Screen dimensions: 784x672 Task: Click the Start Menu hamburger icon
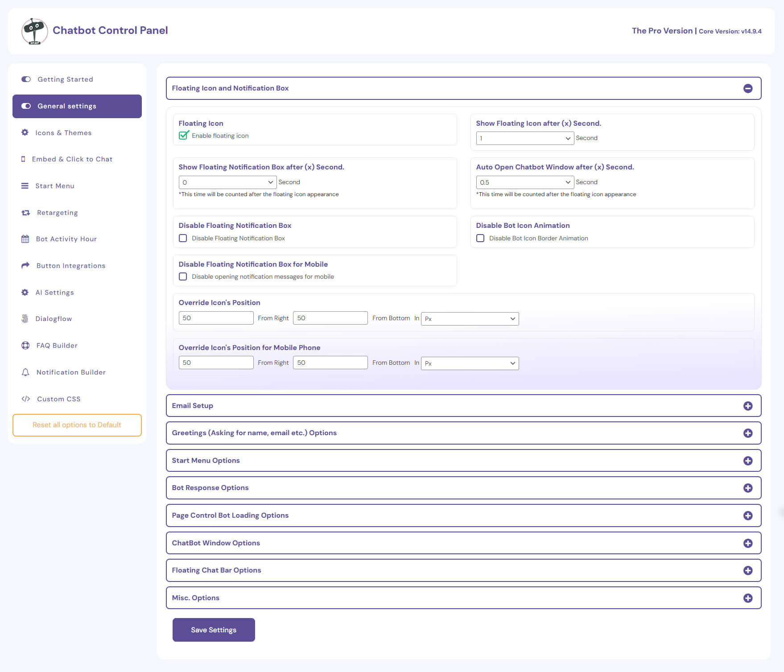pos(25,186)
